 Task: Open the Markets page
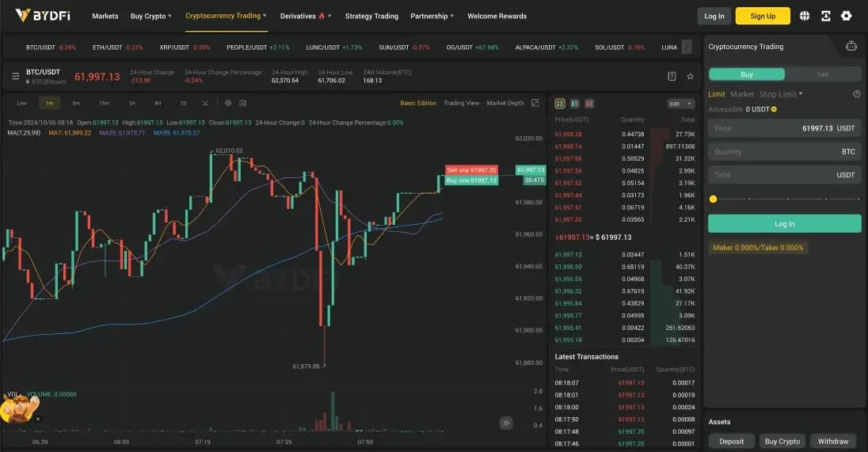click(105, 16)
